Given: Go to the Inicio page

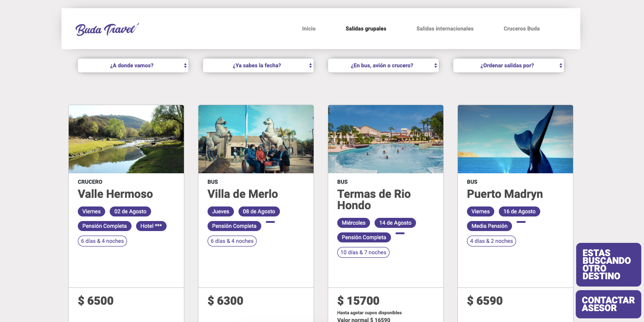Looking at the screenshot, I should point(309,29).
